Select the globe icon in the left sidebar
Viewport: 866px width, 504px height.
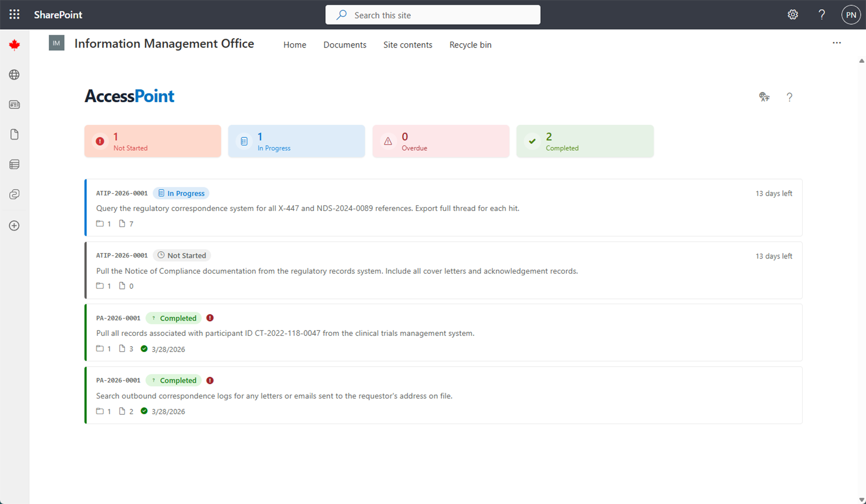14,75
